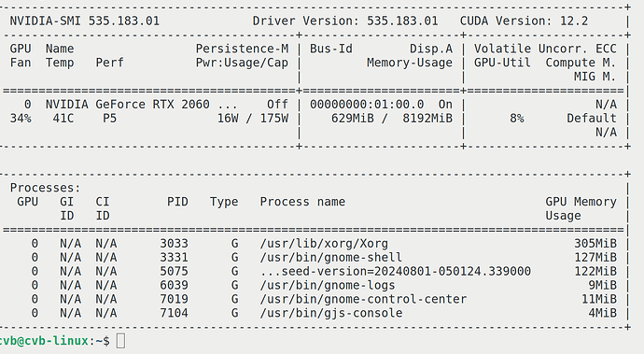Image resolution: width=644 pixels, height=354 pixels.
Task: Select PID 7104 for gjs-console
Action: [174, 313]
